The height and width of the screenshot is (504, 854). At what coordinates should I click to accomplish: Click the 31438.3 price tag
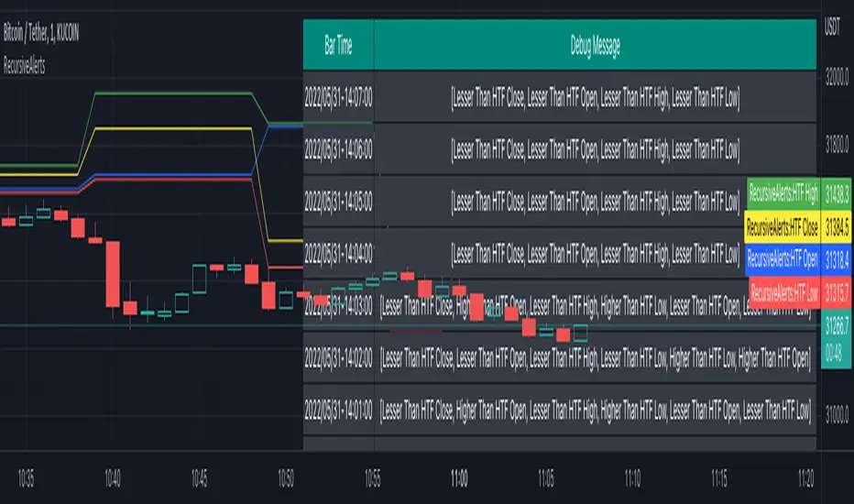click(x=837, y=193)
